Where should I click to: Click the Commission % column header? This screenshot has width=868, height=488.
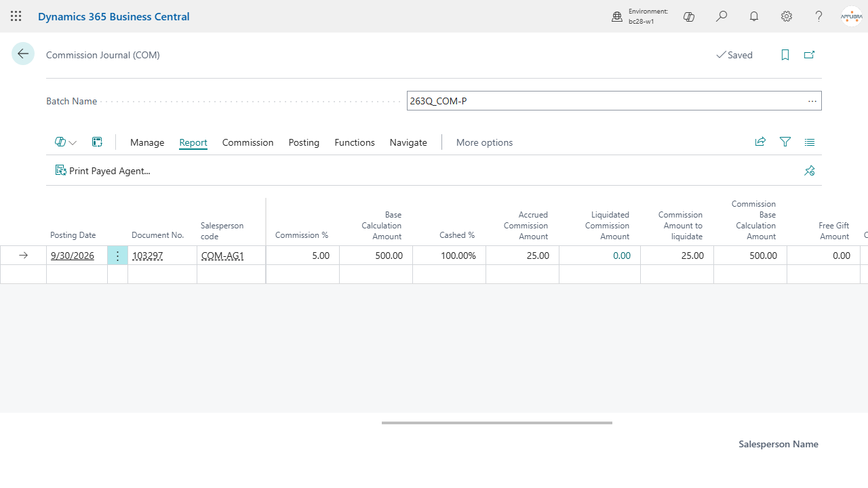pyautogui.click(x=302, y=235)
